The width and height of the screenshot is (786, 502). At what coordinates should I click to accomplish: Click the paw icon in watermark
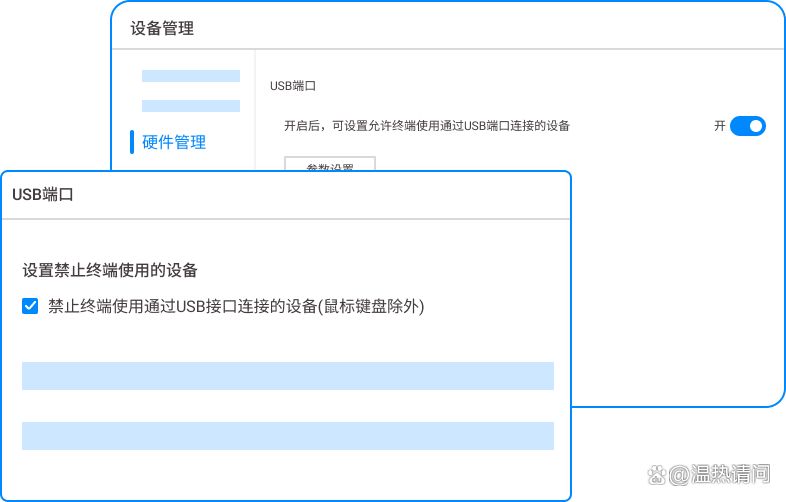655,473
